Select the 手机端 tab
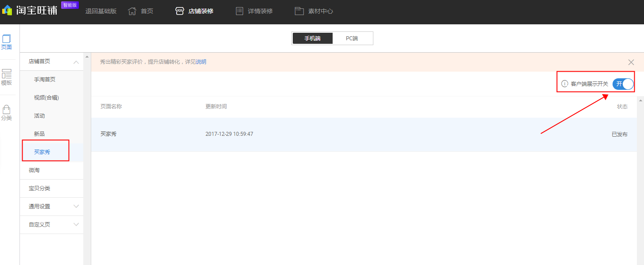The width and height of the screenshot is (644, 265). [312, 38]
